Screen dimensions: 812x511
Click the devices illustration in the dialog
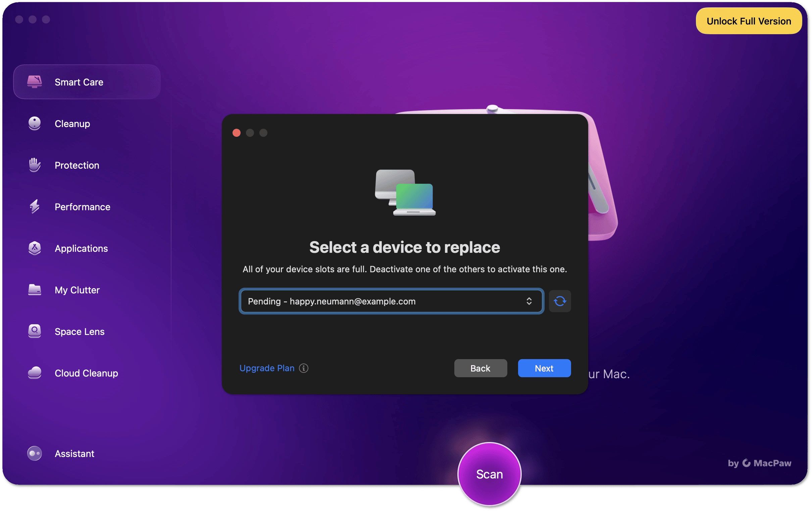(x=405, y=192)
